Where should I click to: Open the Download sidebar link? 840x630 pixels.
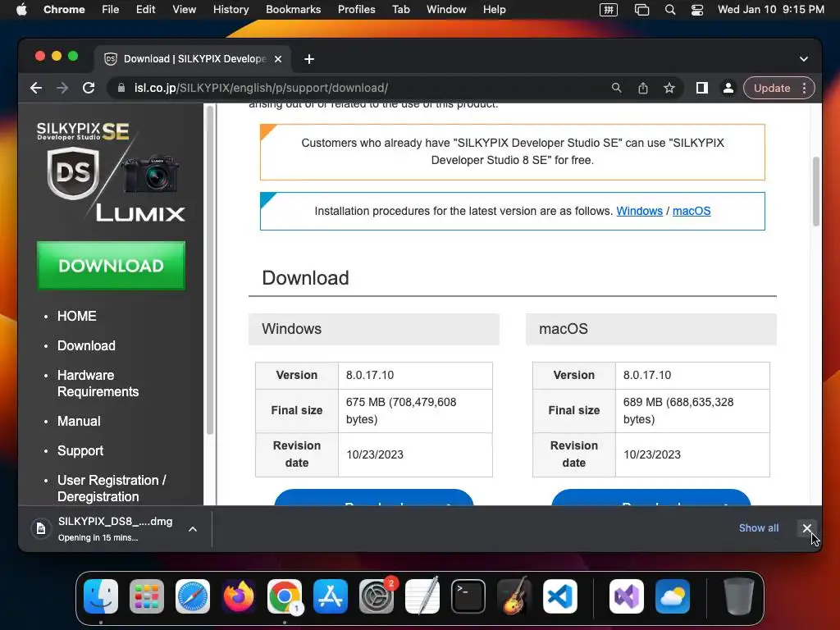[x=86, y=345]
